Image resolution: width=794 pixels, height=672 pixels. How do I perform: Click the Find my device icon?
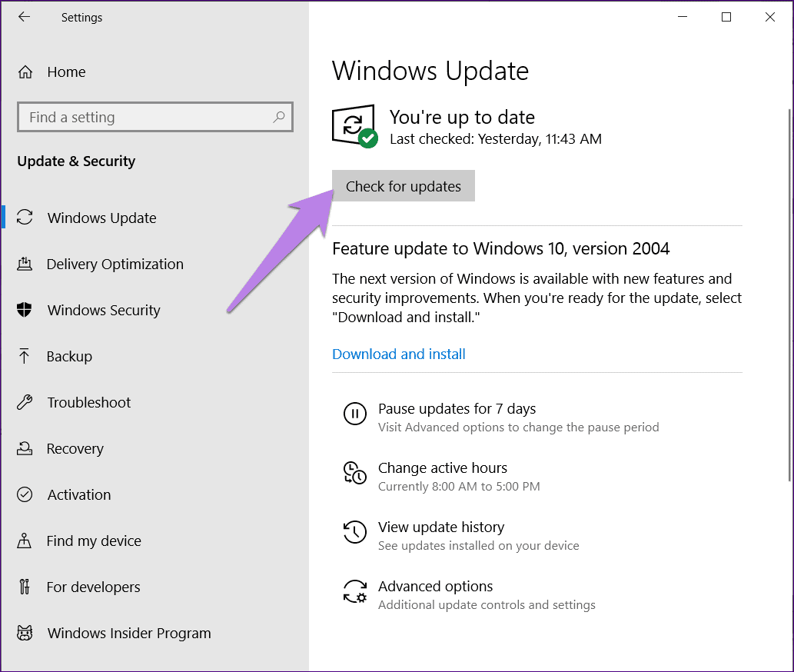(25, 541)
